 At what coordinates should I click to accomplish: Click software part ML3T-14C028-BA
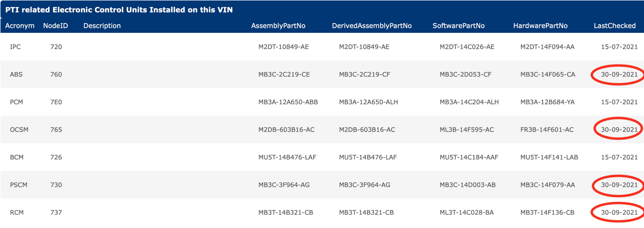pos(467,212)
